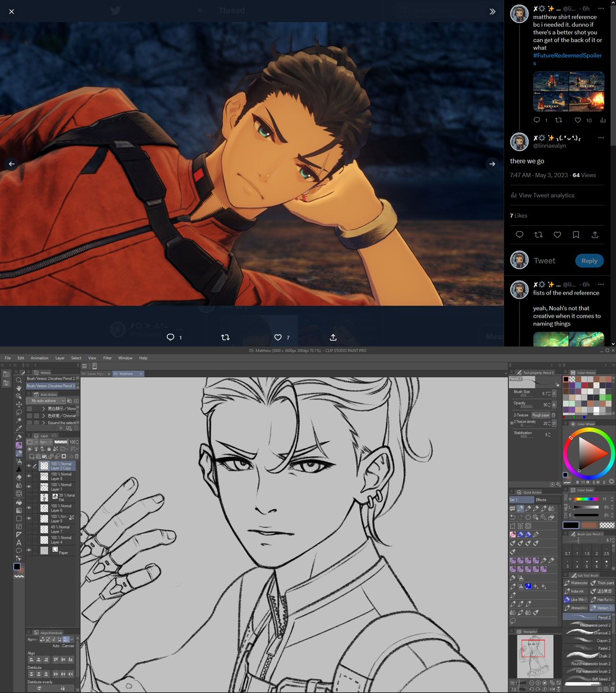Open the Window menu
This screenshot has width=616, height=693.
[x=125, y=358]
